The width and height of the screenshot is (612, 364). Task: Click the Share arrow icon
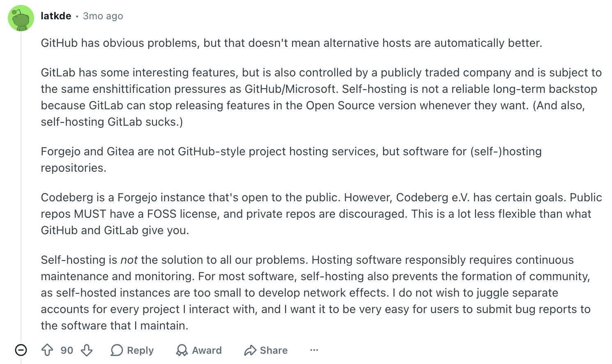coord(250,350)
